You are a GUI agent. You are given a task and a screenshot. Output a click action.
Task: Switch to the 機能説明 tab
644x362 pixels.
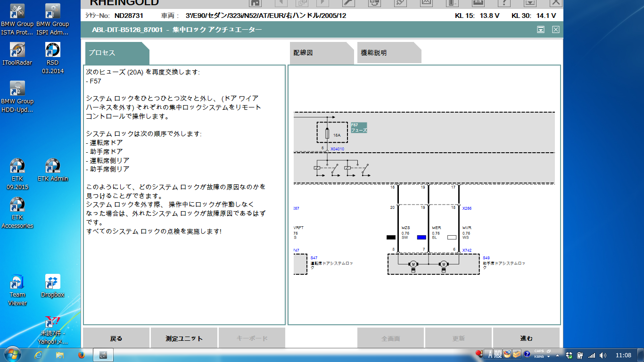click(389, 53)
